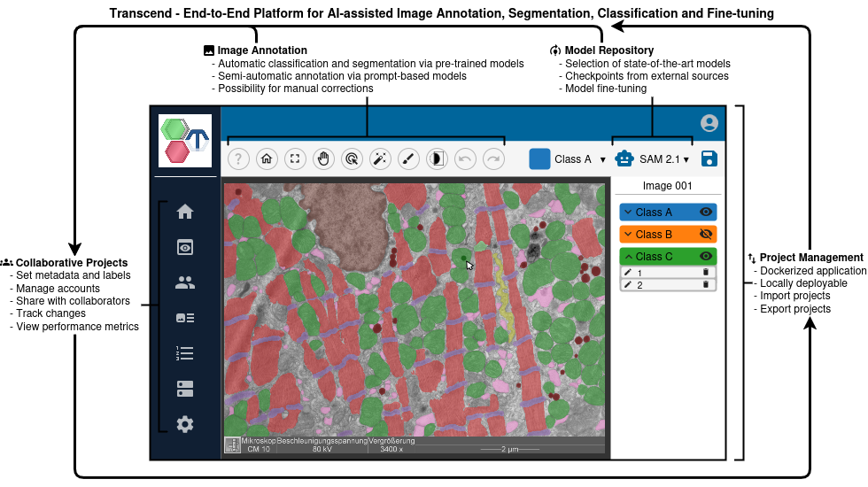Delete annotation 1 with trash icon
The image size is (868, 487).
pos(706,273)
